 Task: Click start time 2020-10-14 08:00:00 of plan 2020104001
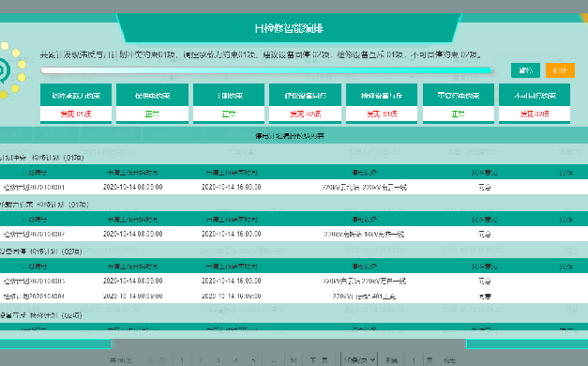[x=133, y=187]
